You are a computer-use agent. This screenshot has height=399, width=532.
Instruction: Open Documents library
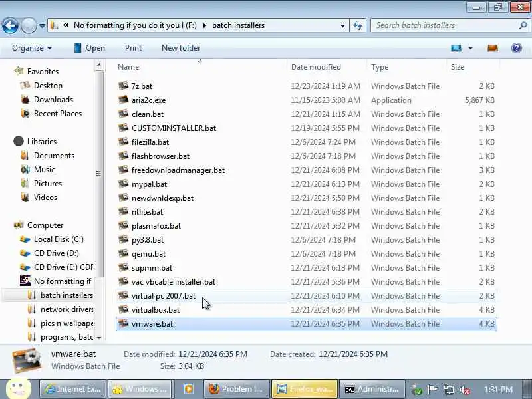(x=54, y=156)
